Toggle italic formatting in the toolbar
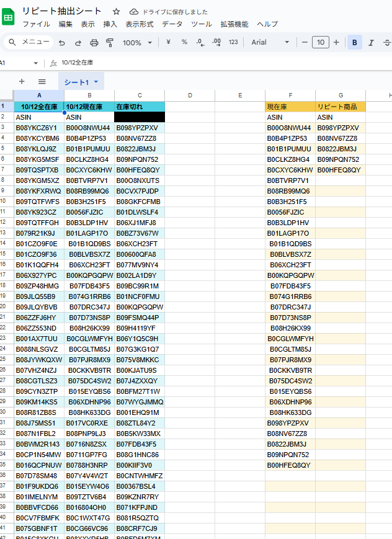The image size is (392, 539). [x=371, y=42]
